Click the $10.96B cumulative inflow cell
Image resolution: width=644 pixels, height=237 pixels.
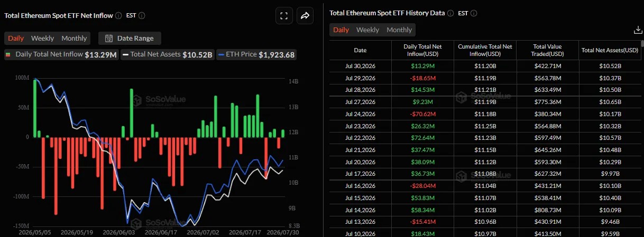[x=485, y=222]
